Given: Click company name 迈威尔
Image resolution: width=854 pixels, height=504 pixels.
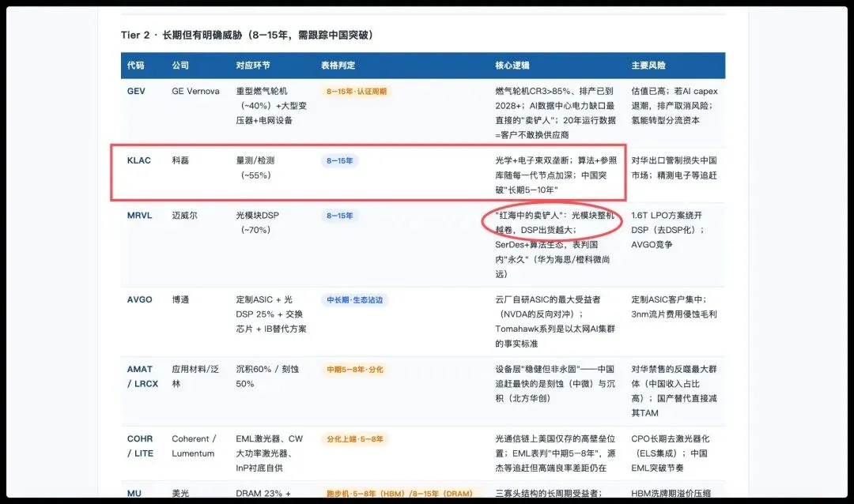Looking at the screenshot, I should [184, 216].
